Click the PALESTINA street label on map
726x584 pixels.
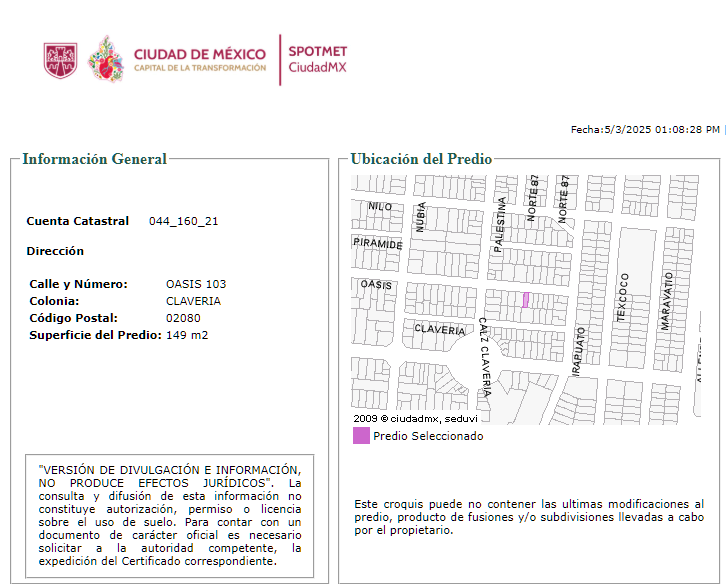click(499, 225)
